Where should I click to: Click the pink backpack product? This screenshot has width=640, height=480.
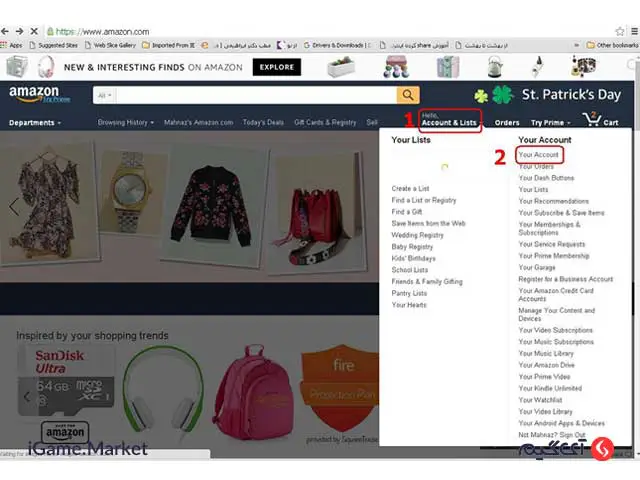tap(253, 393)
